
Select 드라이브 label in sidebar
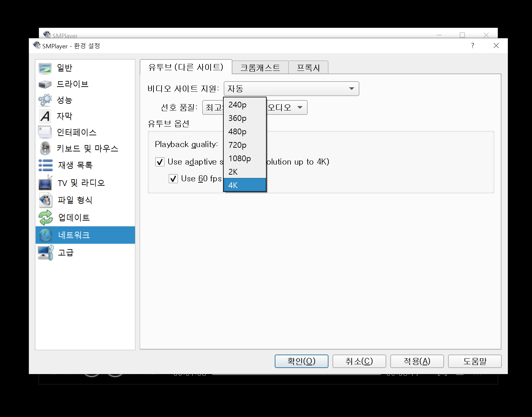pyautogui.click(x=73, y=84)
